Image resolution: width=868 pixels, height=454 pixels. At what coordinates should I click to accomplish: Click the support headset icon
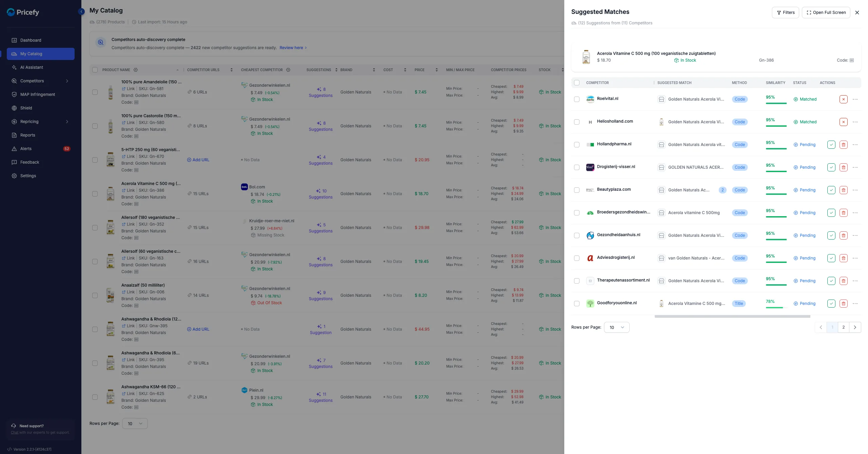click(x=14, y=426)
